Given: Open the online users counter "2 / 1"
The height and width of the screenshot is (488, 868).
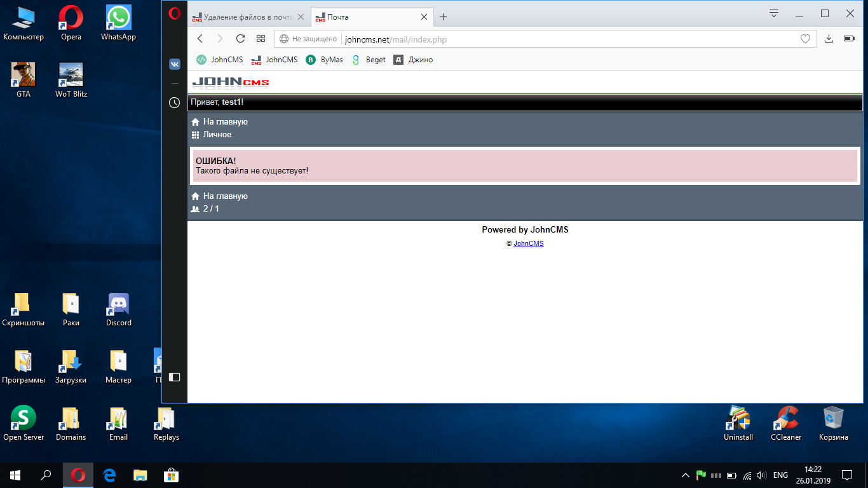Looking at the screenshot, I should pos(211,209).
